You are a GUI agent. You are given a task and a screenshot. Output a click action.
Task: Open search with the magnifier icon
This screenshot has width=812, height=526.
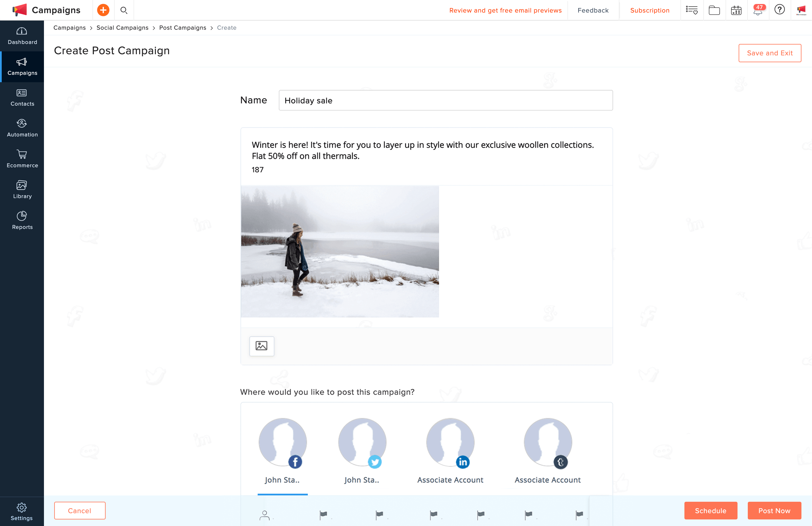(x=124, y=10)
